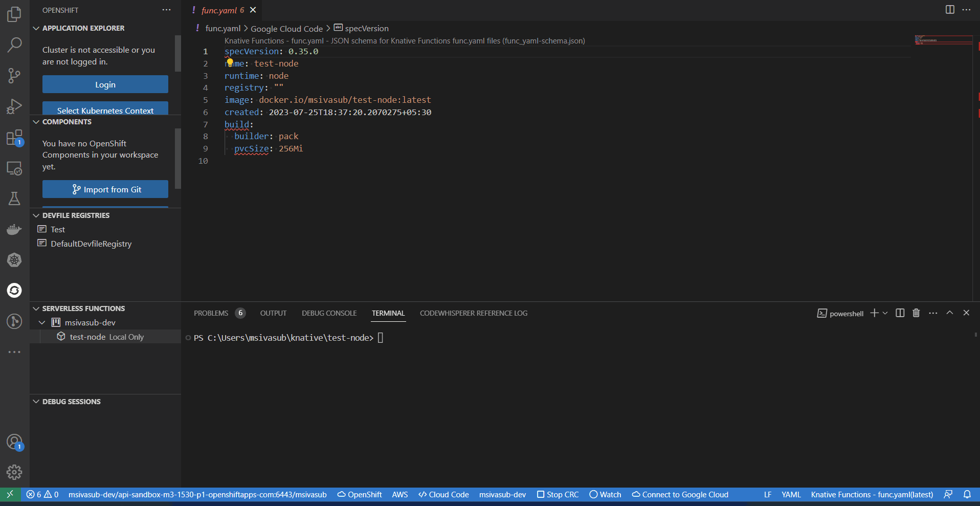The width and height of the screenshot is (980, 506).
Task: Toggle Watch in the status bar
Action: (605, 495)
